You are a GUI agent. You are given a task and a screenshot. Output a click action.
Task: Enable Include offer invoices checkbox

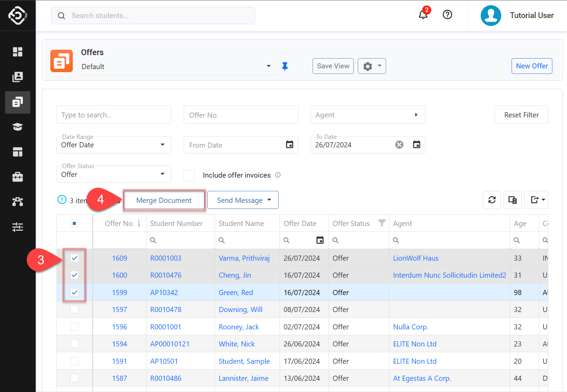click(x=189, y=176)
